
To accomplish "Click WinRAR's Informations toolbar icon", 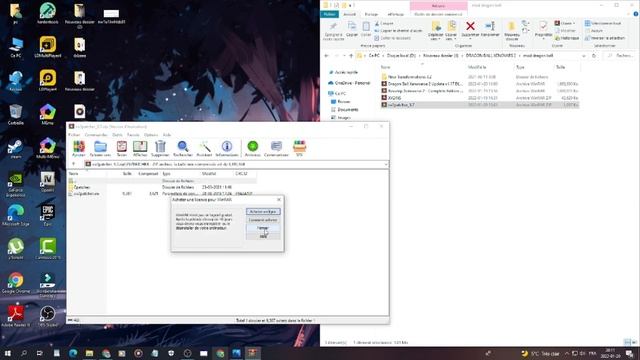I will 227,147.
